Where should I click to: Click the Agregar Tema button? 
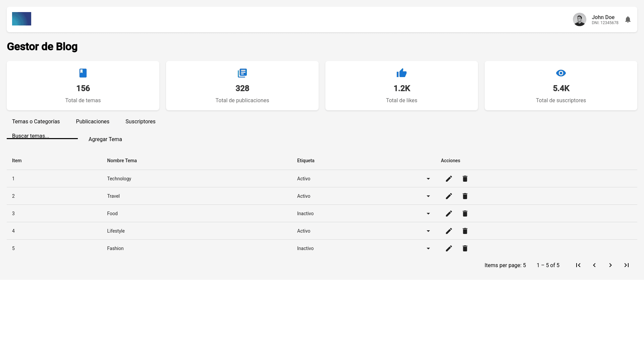[x=105, y=139]
